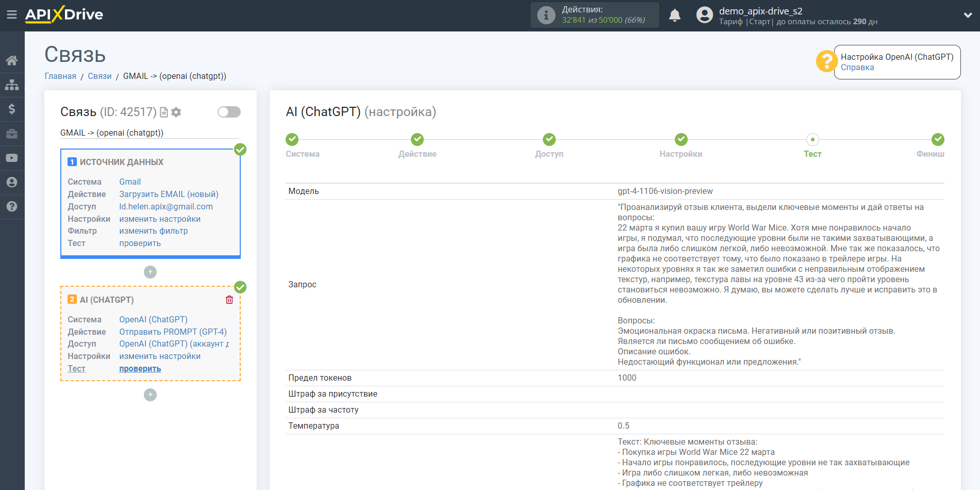Open the Справка help link
This screenshot has width=980, height=490.
[x=857, y=68]
